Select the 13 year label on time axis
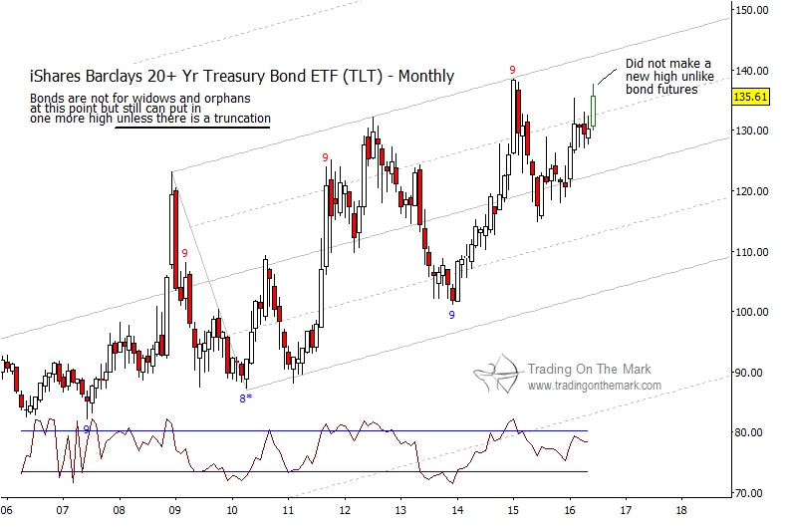This screenshot has height=532, width=788. (x=400, y=510)
